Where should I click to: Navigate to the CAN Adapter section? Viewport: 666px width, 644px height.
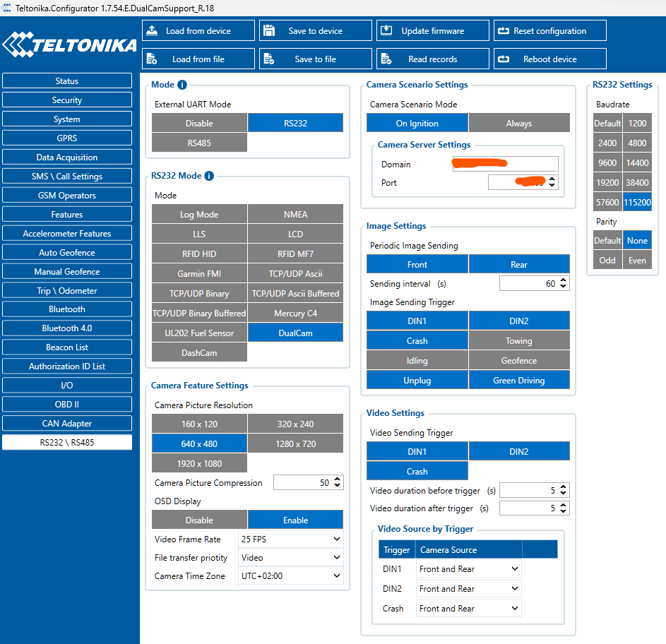(67, 423)
